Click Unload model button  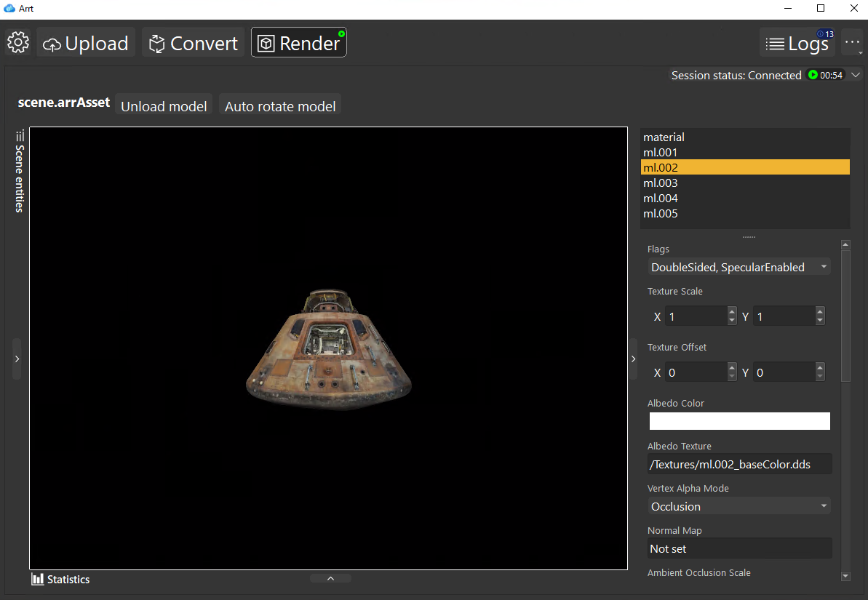[x=164, y=106]
